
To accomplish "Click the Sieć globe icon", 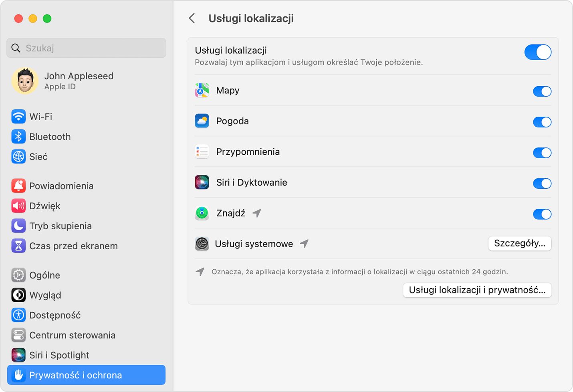I will (18, 157).
